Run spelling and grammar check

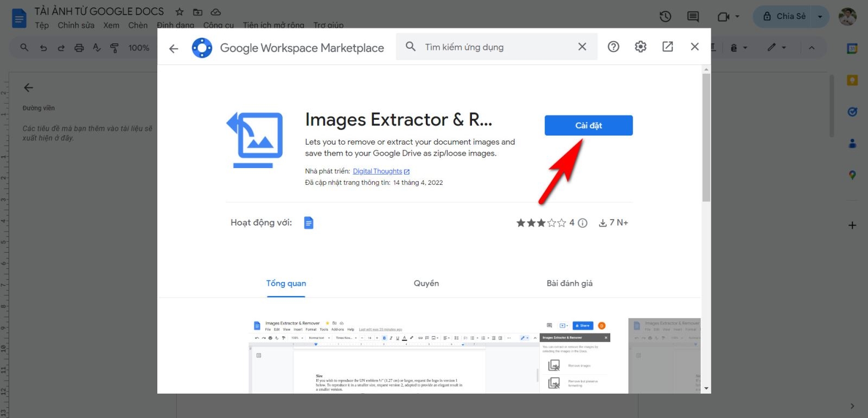pyautogui.click(x=97, y=48)
